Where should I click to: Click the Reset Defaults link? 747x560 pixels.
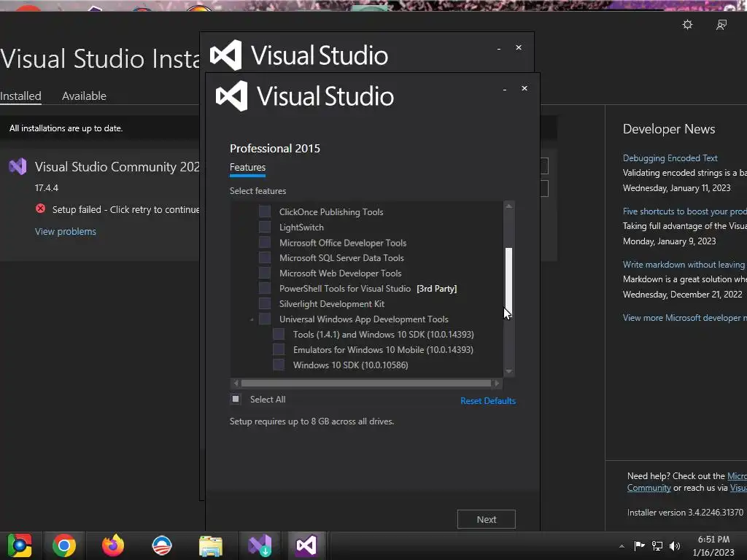tap(488, 401)
